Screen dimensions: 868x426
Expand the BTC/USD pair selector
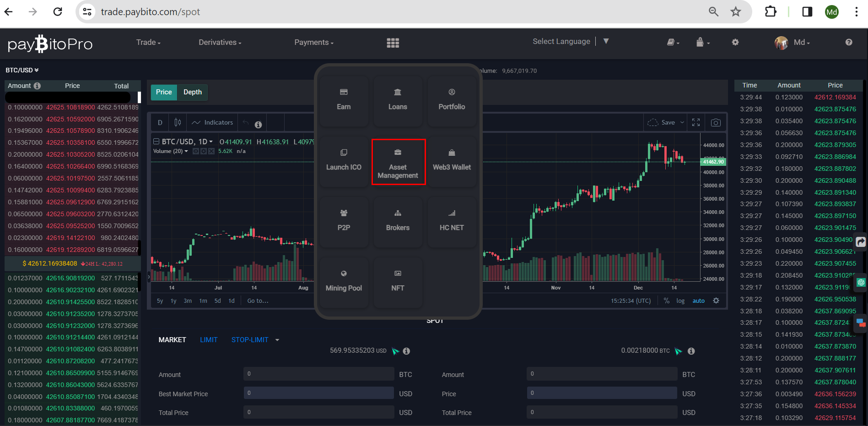(x=22, y=70)
